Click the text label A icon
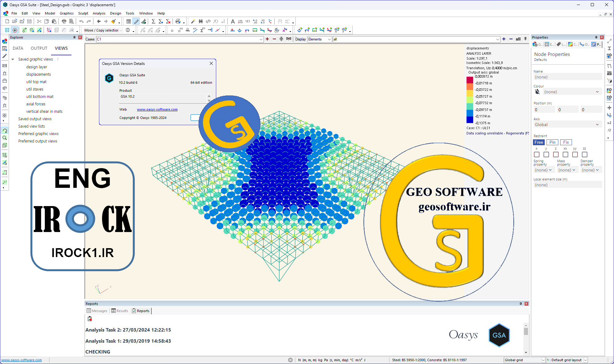 point(233,21)
